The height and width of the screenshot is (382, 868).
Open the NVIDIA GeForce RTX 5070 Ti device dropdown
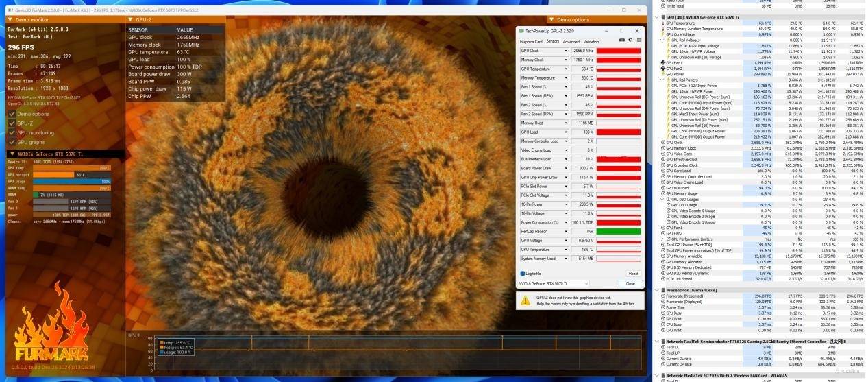click(553, 283)
